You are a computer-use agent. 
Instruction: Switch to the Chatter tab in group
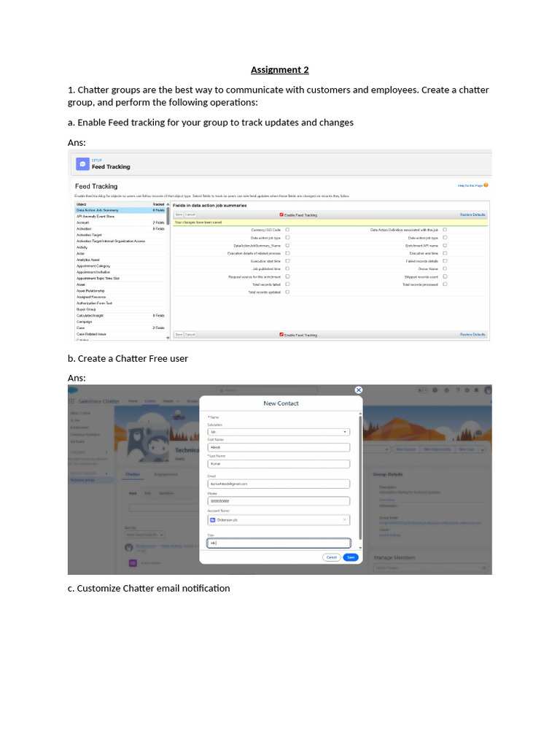[133, 474]
